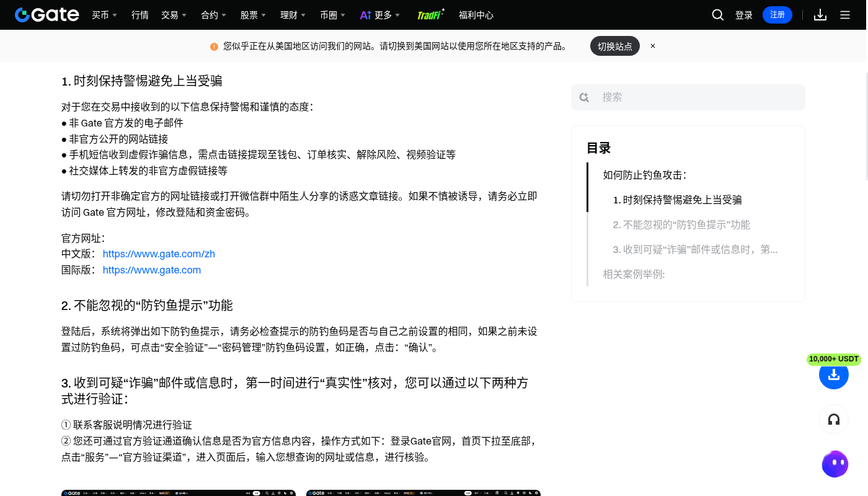Expand the AI 更多 dropdown menu
Screen dimensions: 868x496
click(380, 15)
